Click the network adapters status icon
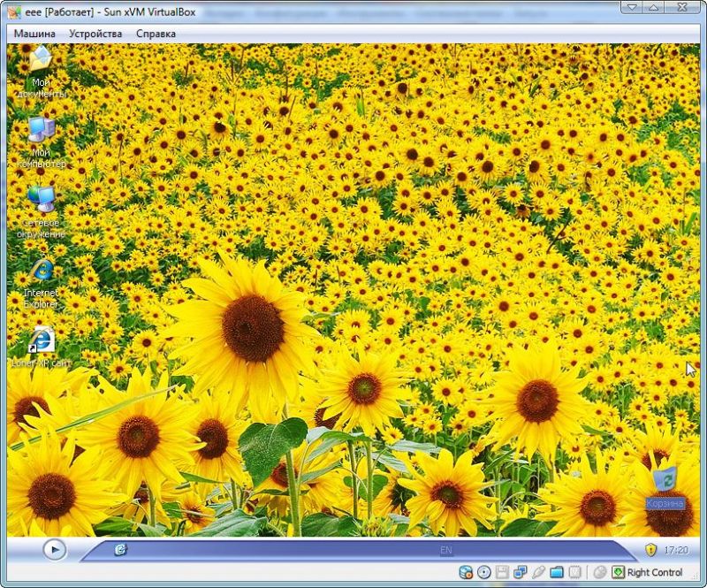The width and height of the screenshot is (707, 588). pos(520,572)
